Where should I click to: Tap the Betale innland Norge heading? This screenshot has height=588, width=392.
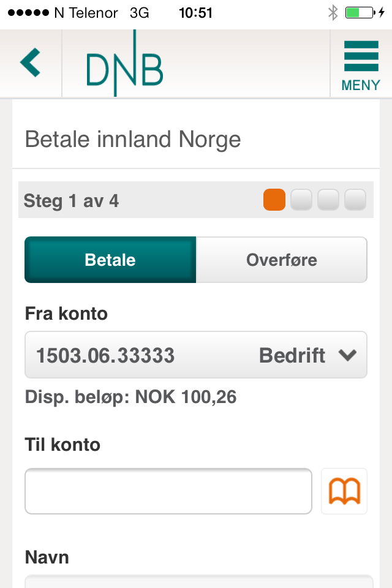(133, 140)
